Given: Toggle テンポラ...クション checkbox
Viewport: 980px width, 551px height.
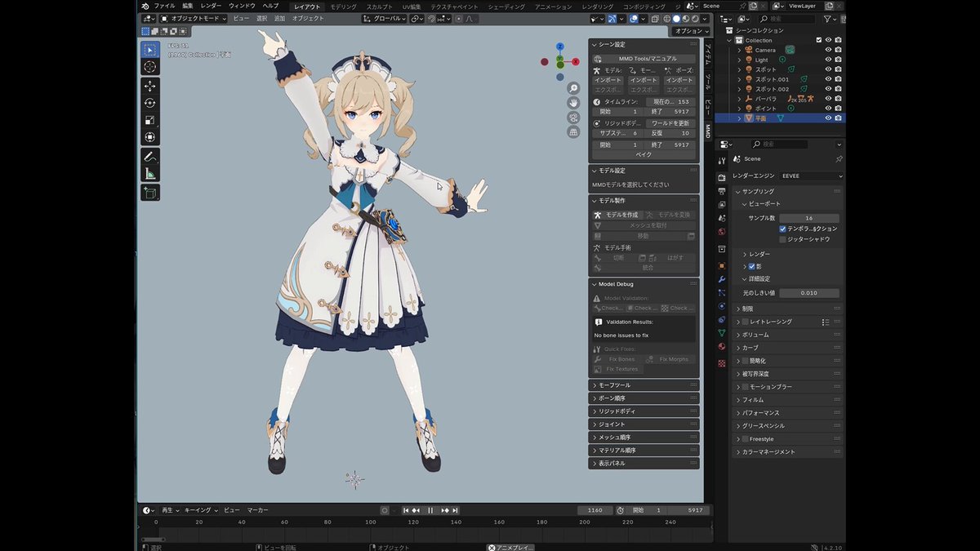Looking at the screenshot, I should click(x=783, y=229).
